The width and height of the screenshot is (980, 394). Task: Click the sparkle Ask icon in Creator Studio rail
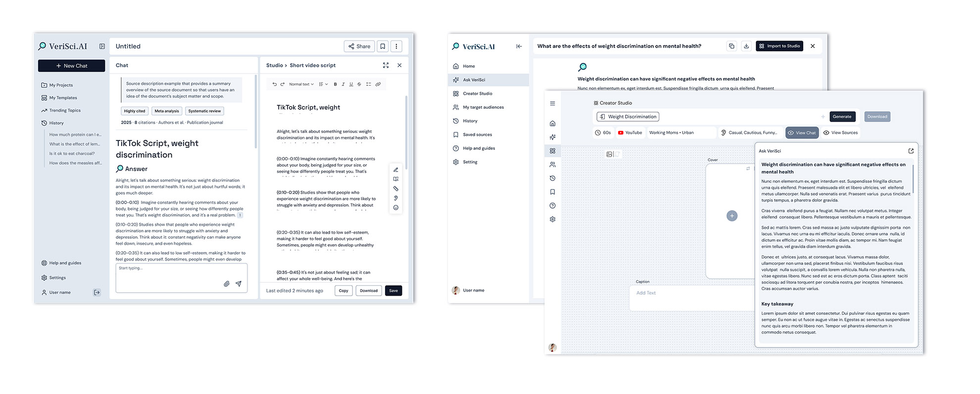[552, 137]
